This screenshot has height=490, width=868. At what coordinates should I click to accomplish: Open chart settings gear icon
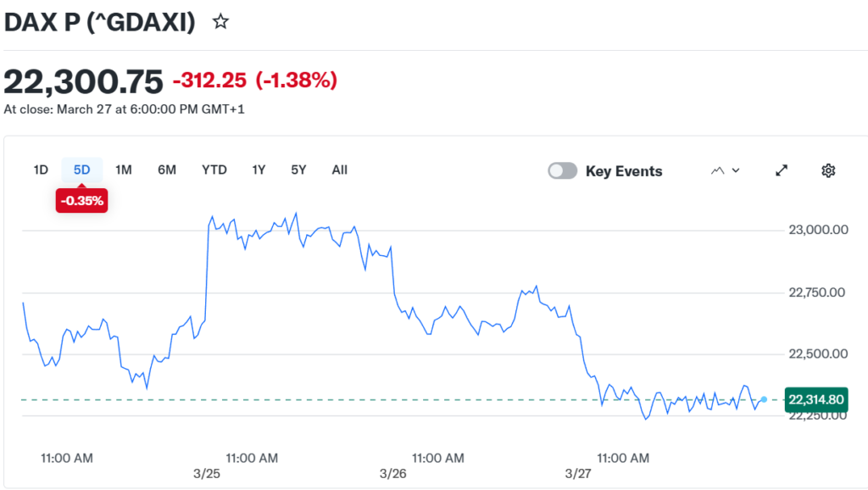(x=828, y=170)
